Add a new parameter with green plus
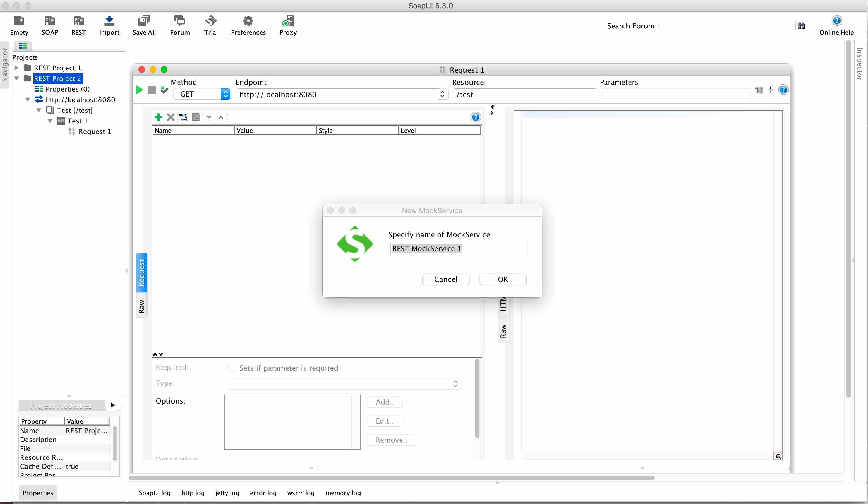Viewport: 868px width, 504px height. [x=159, y=117]
